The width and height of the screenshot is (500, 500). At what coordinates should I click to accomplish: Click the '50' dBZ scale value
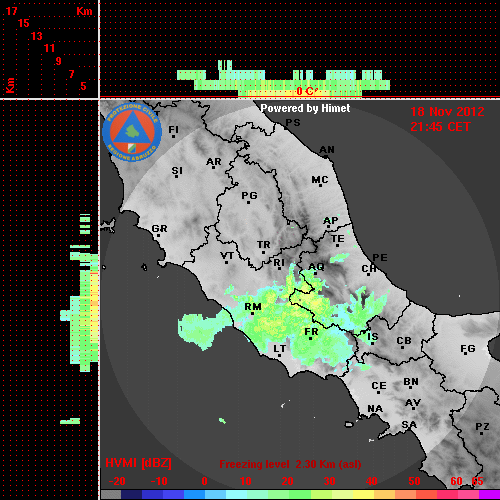point(414,481)
